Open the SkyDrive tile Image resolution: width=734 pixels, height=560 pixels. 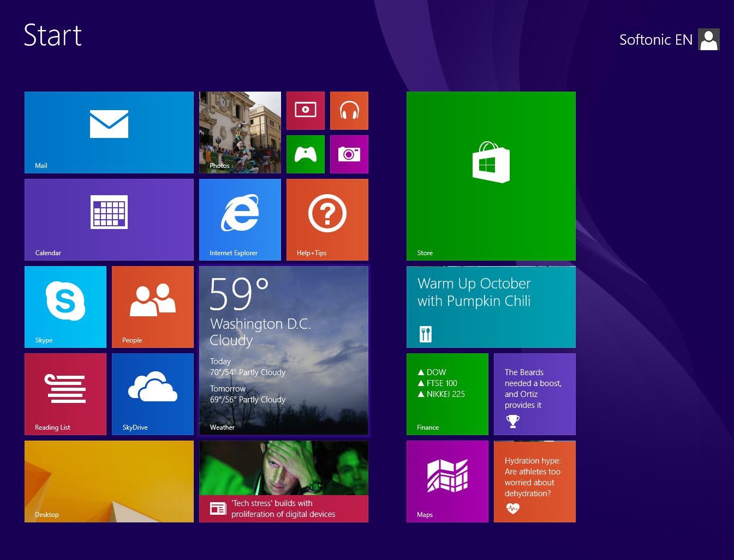click(x=153, y=394)
